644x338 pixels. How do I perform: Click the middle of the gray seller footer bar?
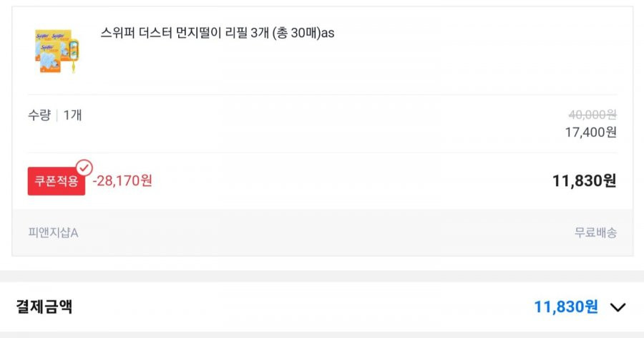pos(323,232)
